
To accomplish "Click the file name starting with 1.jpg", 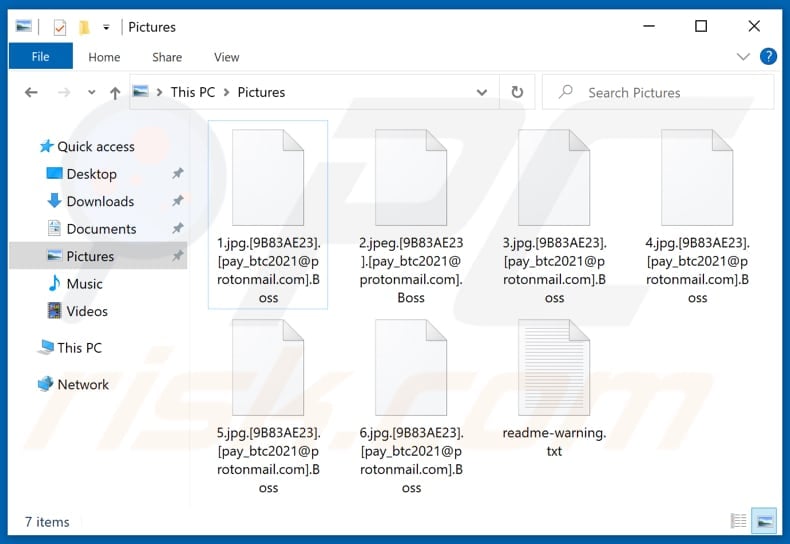I will (x=268, y=270).
